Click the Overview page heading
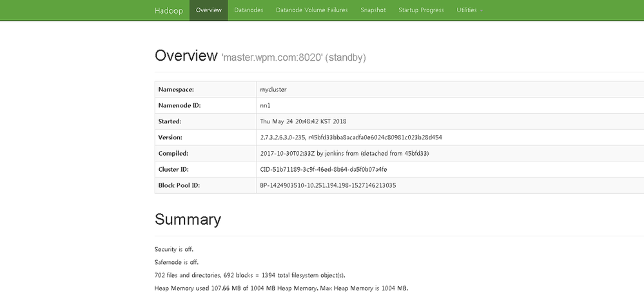This screenshot has width=644, height=297. [x=186, y=56]
